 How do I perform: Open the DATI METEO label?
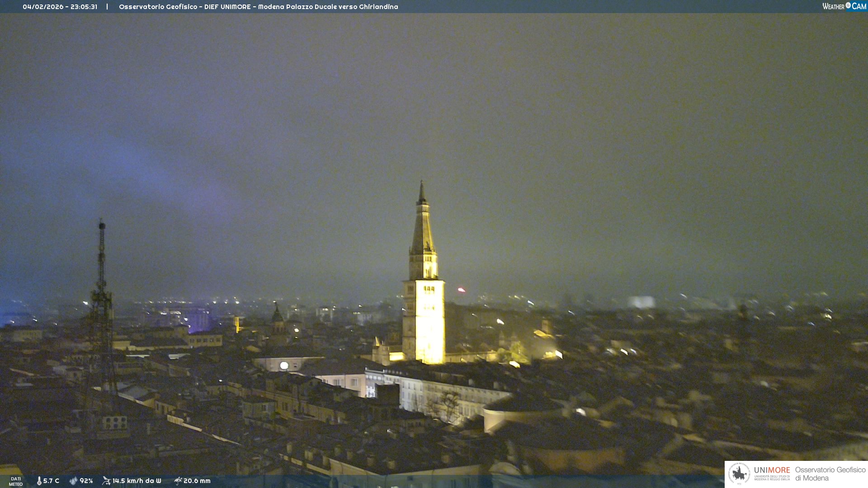pos(16,481)
